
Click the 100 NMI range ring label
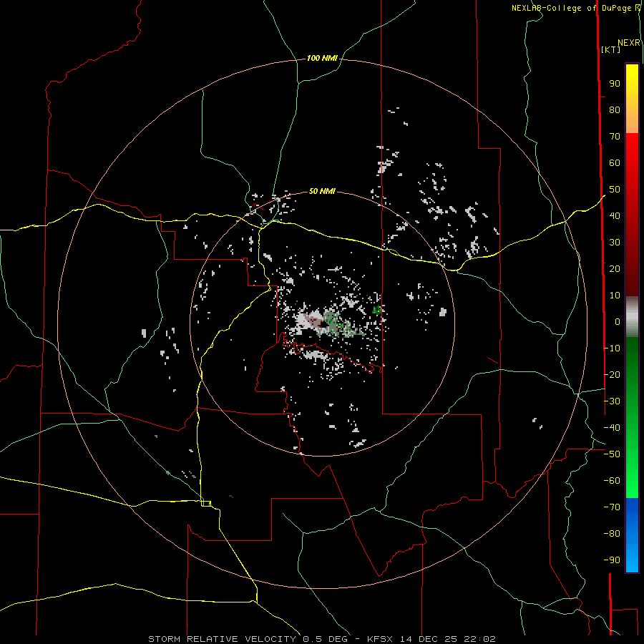click(322, 59)
